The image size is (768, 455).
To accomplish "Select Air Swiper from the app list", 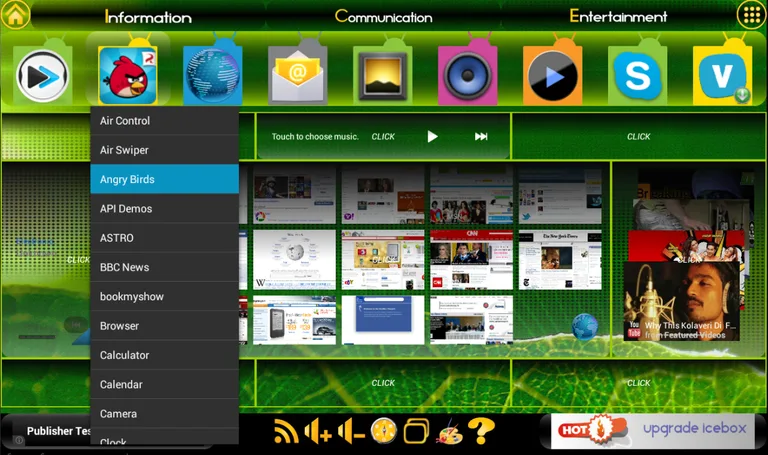I will point(165,150).
